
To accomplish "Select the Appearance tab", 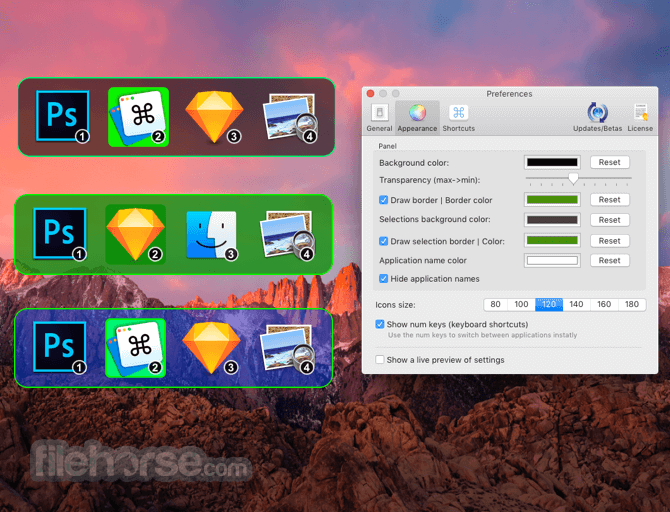I will pos(417,118).
